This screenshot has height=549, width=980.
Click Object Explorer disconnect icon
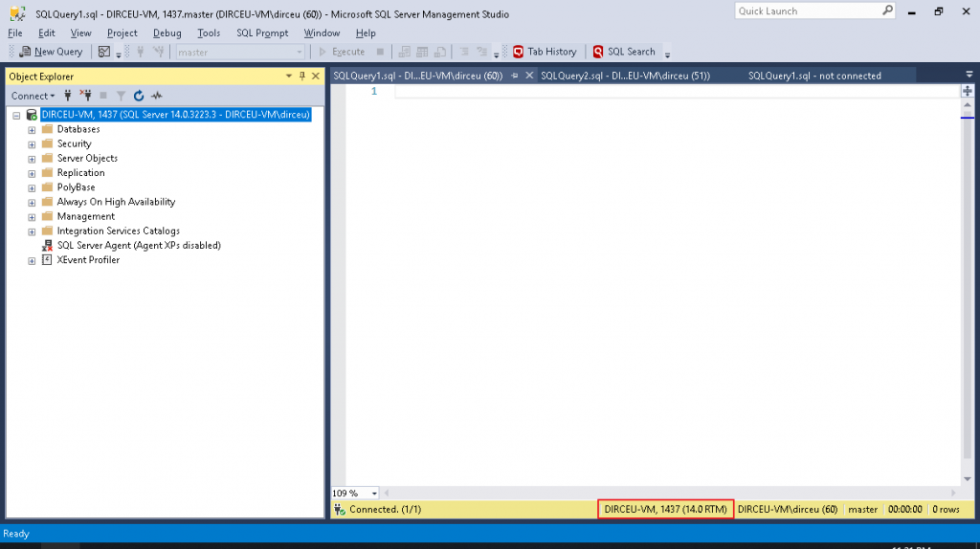85,96
